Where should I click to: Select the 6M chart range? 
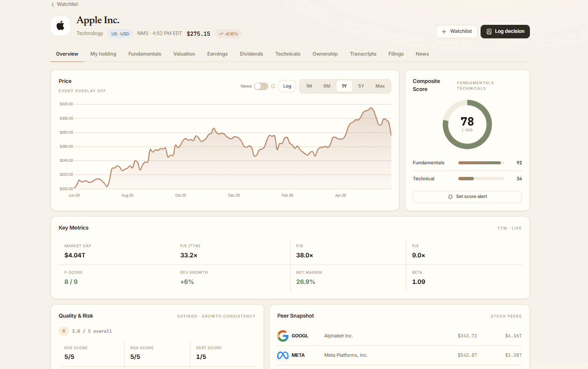(x=327, y=86)
